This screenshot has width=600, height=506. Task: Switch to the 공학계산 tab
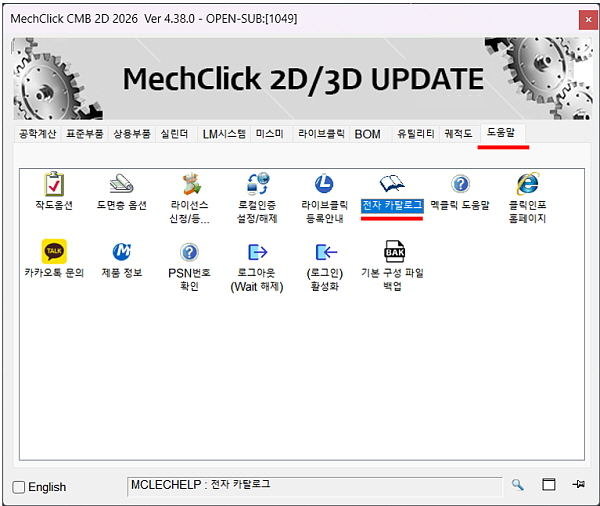tap(38, 134)
